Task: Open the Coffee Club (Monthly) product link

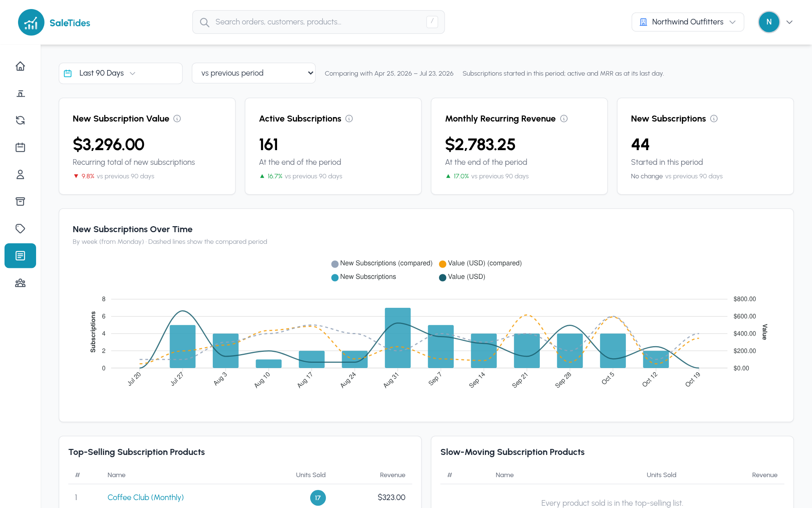Action: 145,497
